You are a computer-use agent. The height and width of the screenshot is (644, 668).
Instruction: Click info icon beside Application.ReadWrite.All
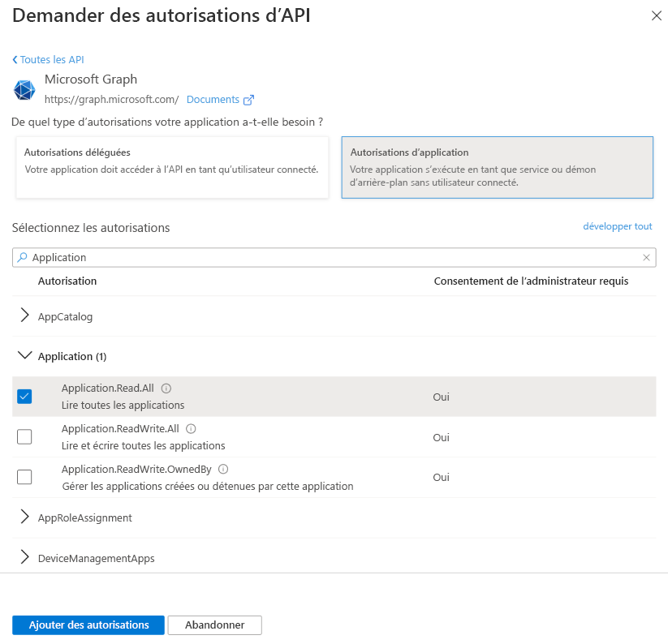(x=191, y=428)
